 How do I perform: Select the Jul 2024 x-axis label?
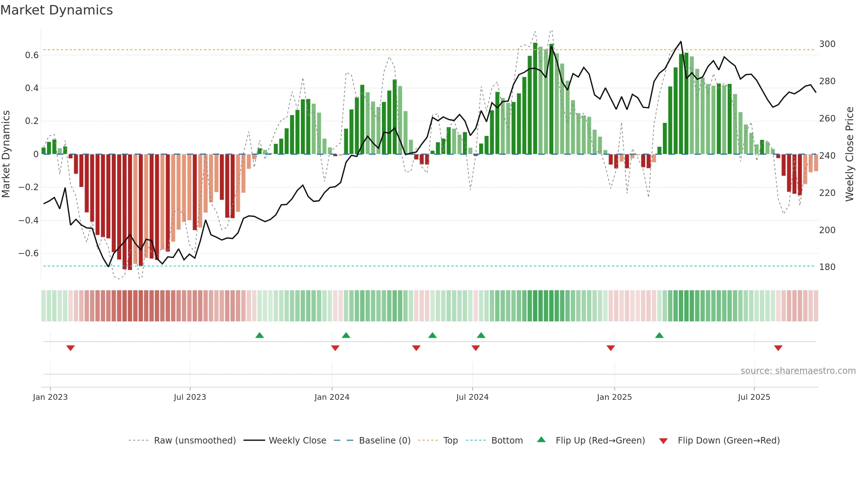coord(472,397)
